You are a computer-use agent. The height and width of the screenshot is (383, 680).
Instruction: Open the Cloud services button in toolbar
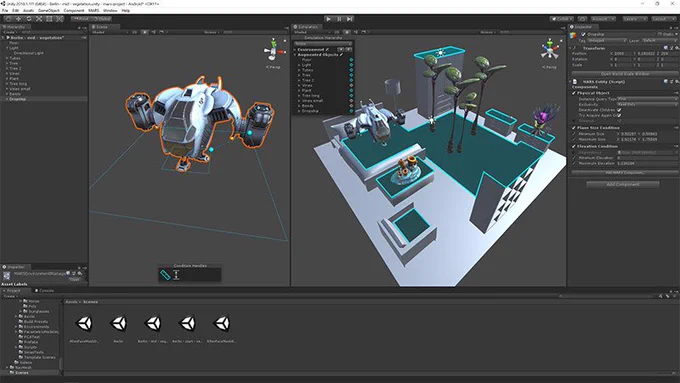coord(582,19)
